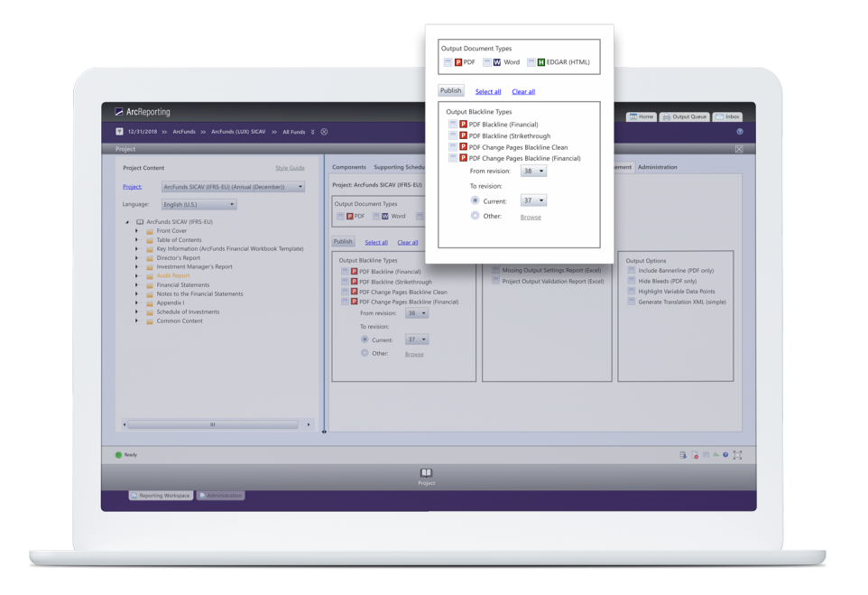This screenshot has height=595, width=868.
Task: Open the Inbox from the header
Action: [x=726, y=116]
